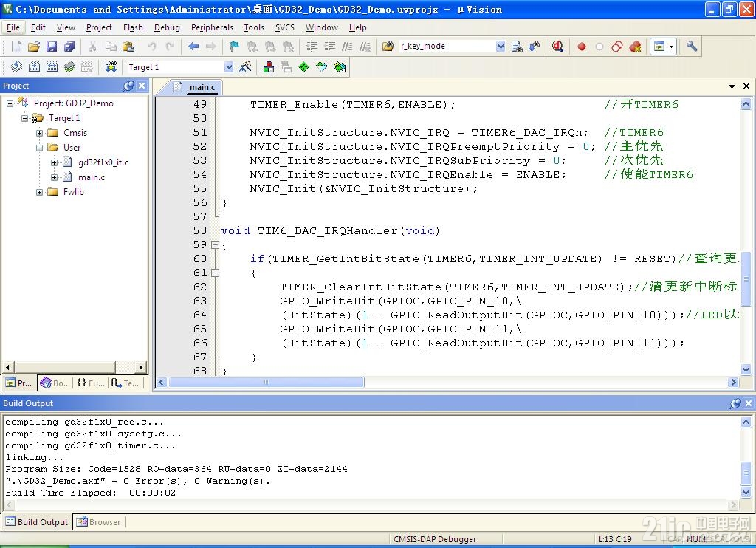Screen dimensions: 756x548
Task: Click the Project panel scroll right arrow
Action: 141,367
